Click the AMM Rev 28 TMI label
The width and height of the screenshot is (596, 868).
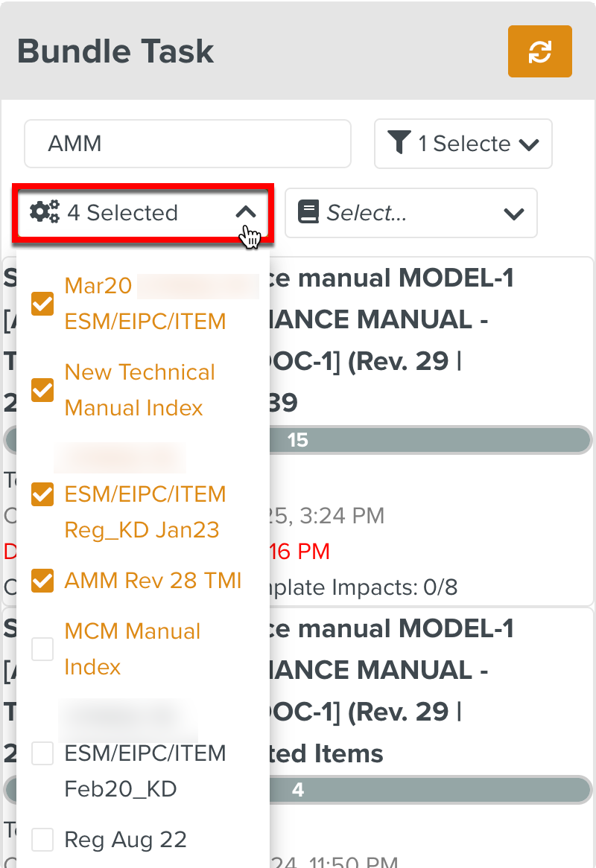point(153,581)
